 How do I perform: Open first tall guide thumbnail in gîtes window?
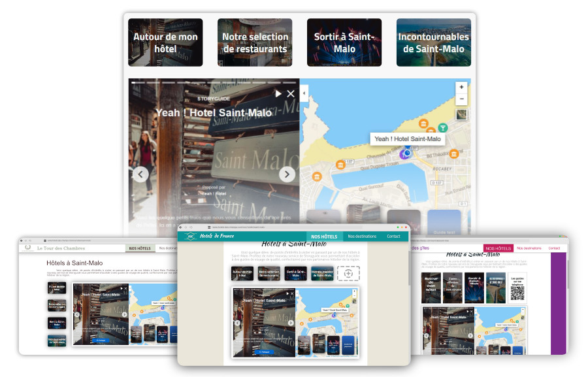[x=431, y=288]
